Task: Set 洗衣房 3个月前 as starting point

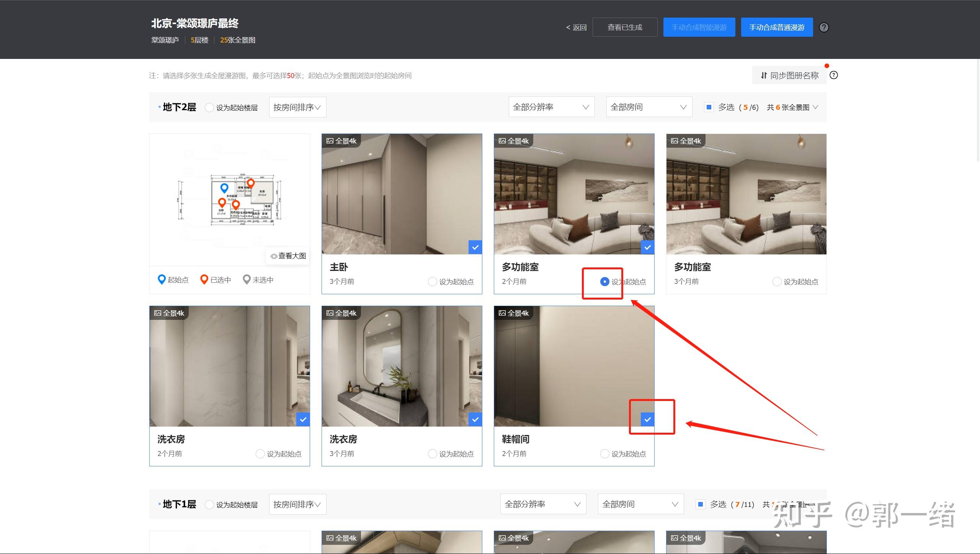Action: coord(432,454)
